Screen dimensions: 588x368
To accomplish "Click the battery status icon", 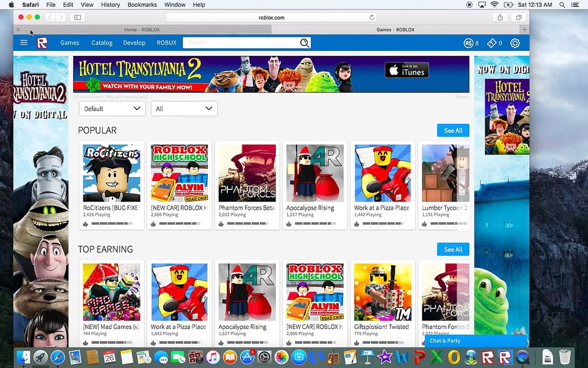I will pos(508,5).
